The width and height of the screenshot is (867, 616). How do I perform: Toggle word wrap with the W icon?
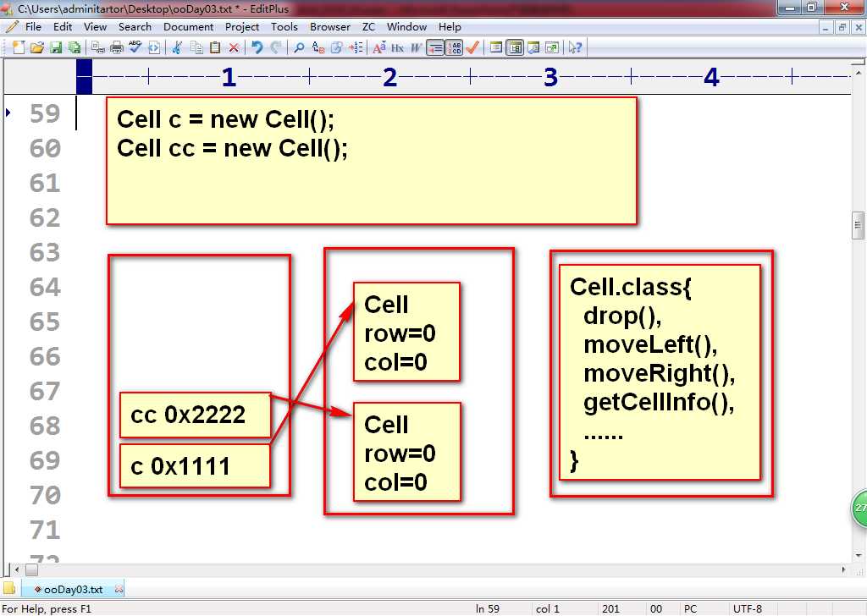417,48
